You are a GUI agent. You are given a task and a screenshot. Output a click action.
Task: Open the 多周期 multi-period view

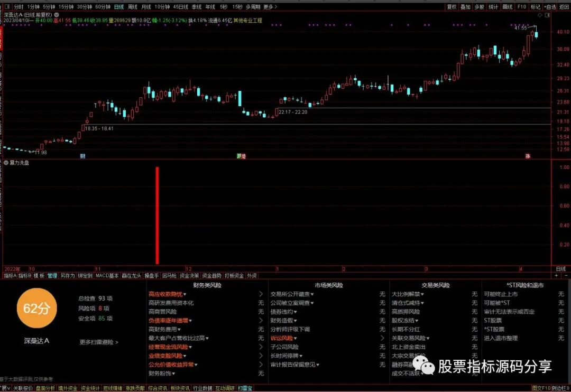[253, 6]
